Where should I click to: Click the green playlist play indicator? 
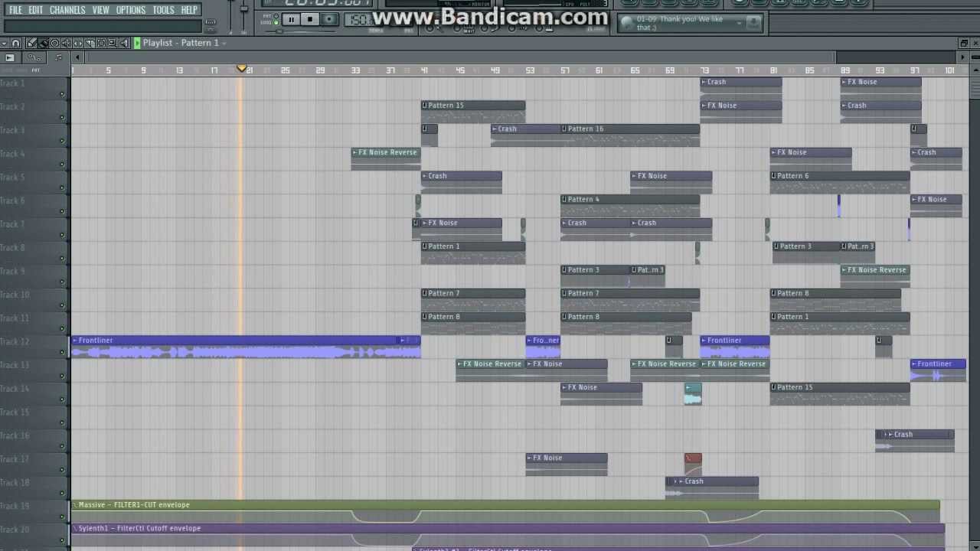point(137,43)
